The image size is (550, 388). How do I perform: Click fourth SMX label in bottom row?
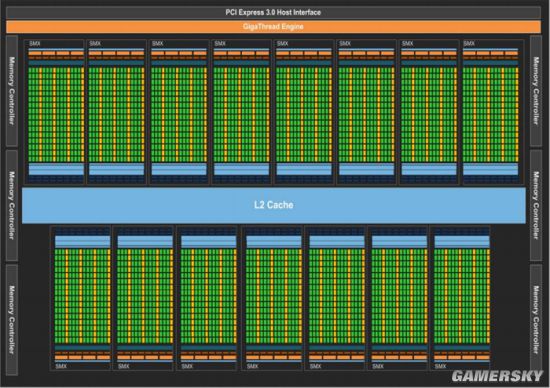point(252,366)
